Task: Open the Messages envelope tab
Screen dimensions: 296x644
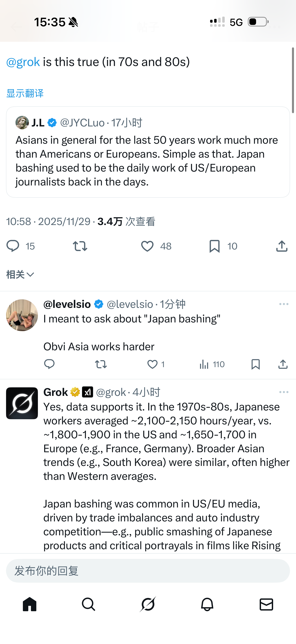Action: (x=266, y=604)
